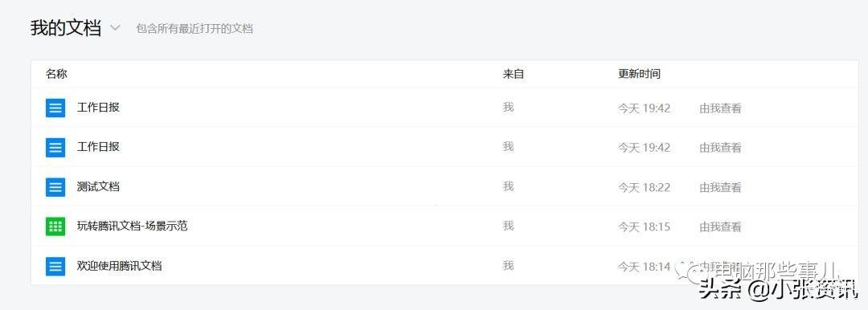Click the 今天 18:14 timestamp
This screenshot has height=310, width=868.
click(x=645, y=267)
